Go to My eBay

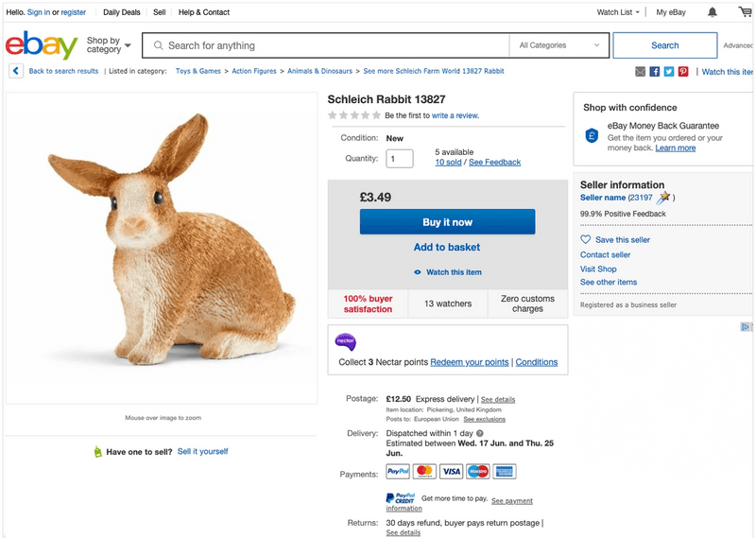[672, 12]
